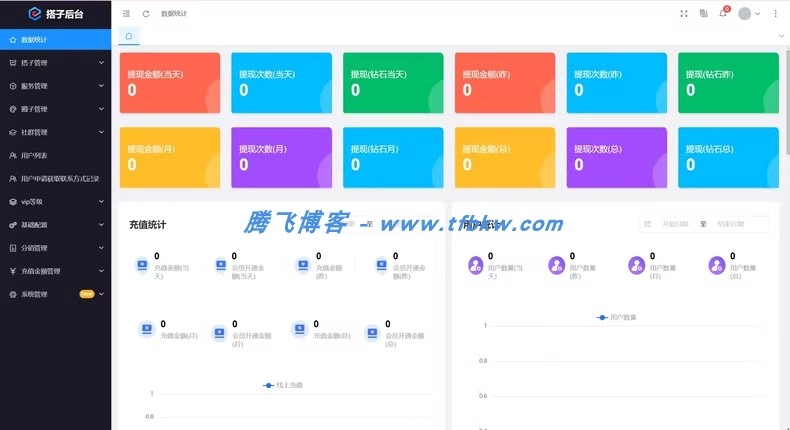Image resolution: width=790 pixels, height=430 pixels.
Task: Open the notification bell
Action: coord(723,13)
